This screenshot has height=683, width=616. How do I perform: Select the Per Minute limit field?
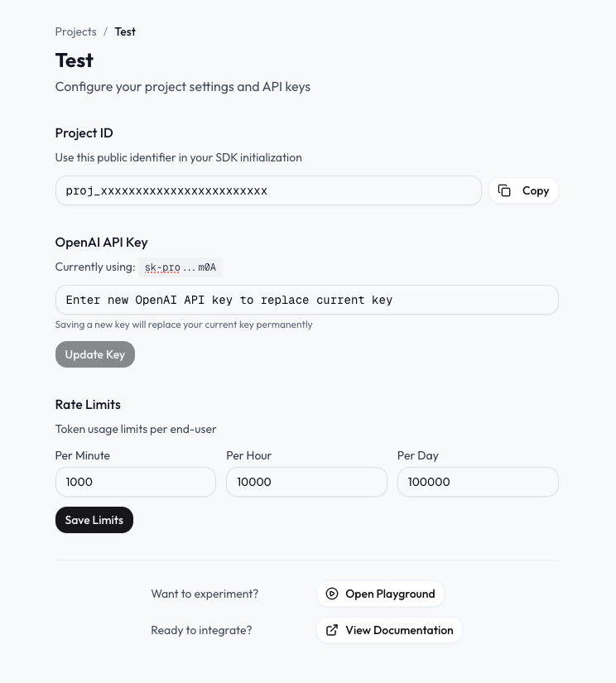135,482
